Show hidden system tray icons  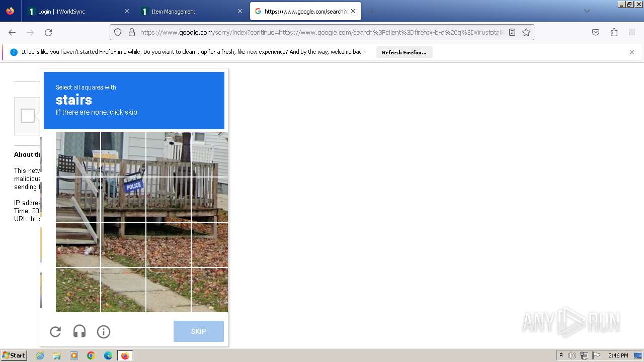click(x=561, y=355)
